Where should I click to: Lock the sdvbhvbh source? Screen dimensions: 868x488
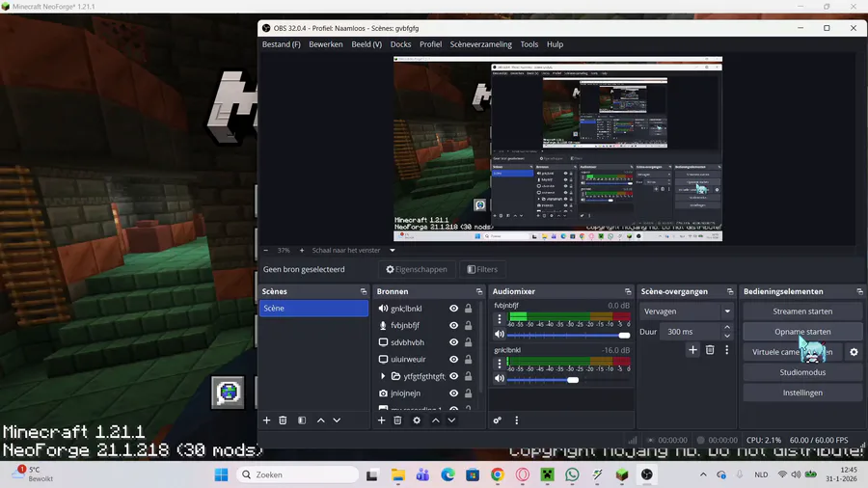(469, 342)
